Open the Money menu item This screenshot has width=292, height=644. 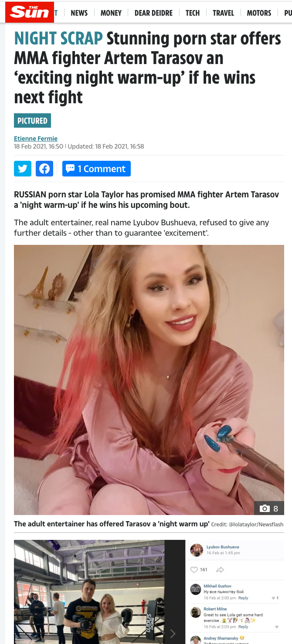[x=111, y=13]
